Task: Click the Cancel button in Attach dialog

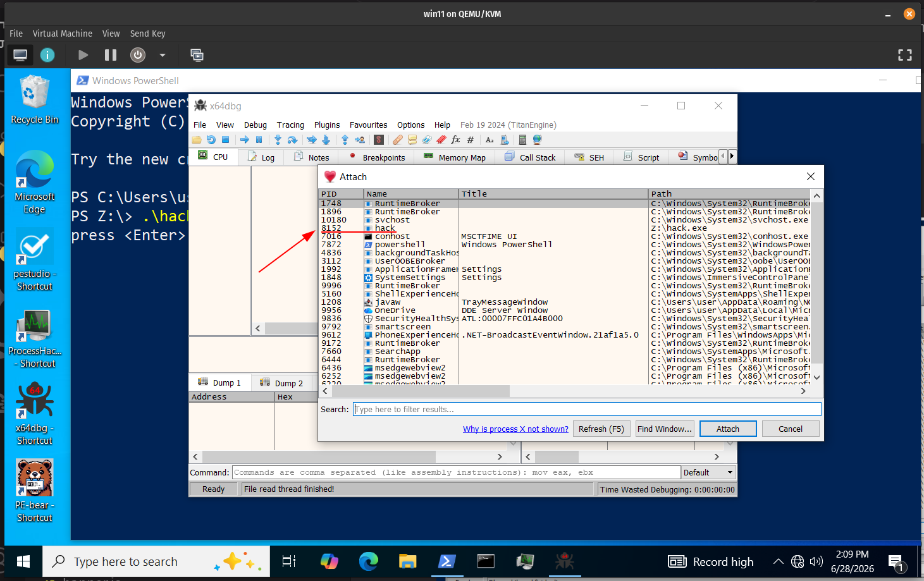Action: pyautogui.click(x=791, y=429)
